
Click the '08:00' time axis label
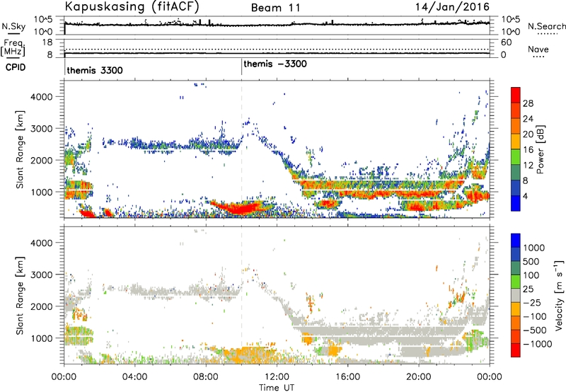206,377
